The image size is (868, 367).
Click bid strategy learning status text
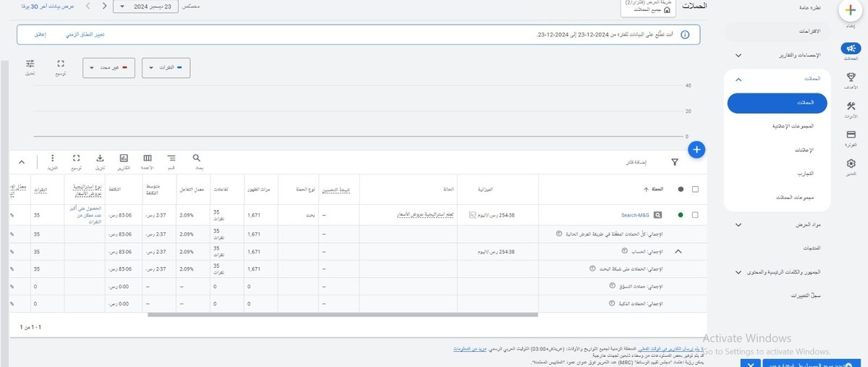tap(425, 215)
